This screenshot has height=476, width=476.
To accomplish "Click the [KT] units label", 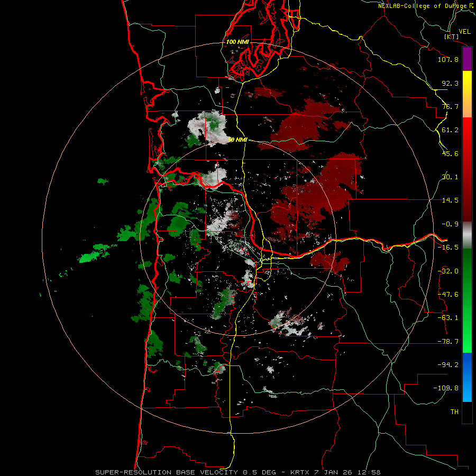I will (452, 36).
